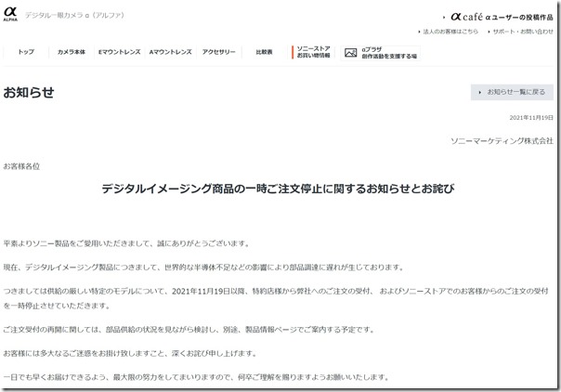Open Aマウントレンズ navigation item
The width and height of the screenshot is (561, 392).
pyautogui.click(x=170, y=52)
